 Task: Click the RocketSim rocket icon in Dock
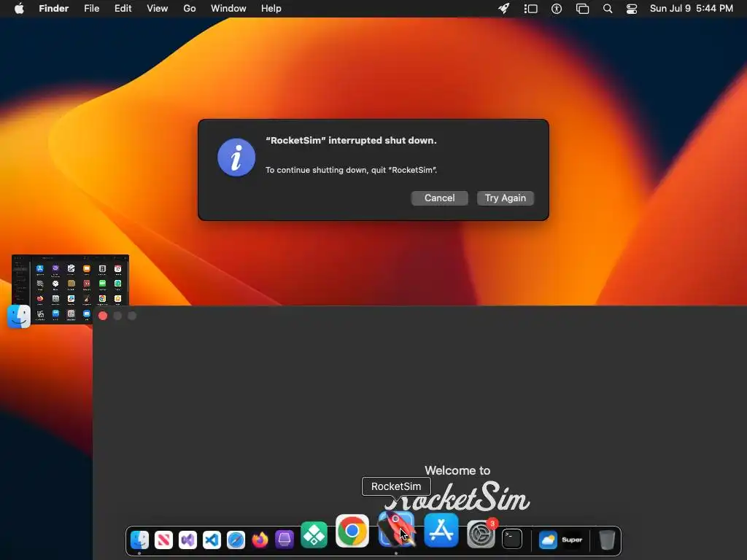(396, 529)
